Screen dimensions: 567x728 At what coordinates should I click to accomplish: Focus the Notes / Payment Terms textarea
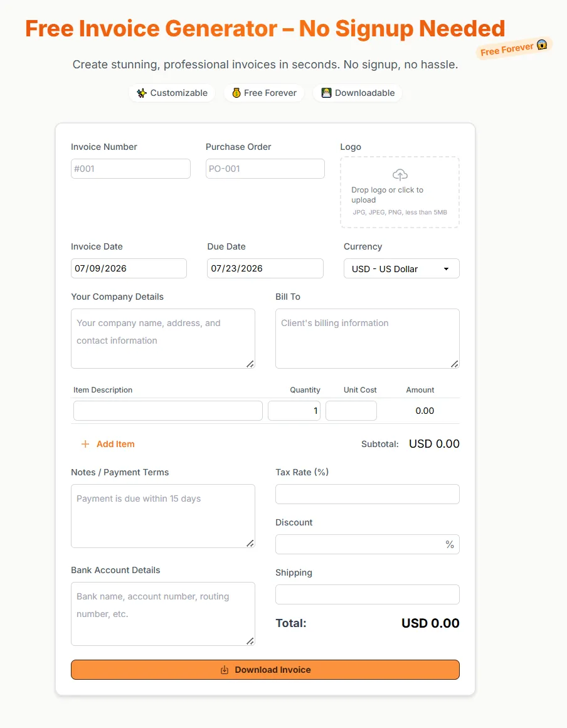[163, 516]
